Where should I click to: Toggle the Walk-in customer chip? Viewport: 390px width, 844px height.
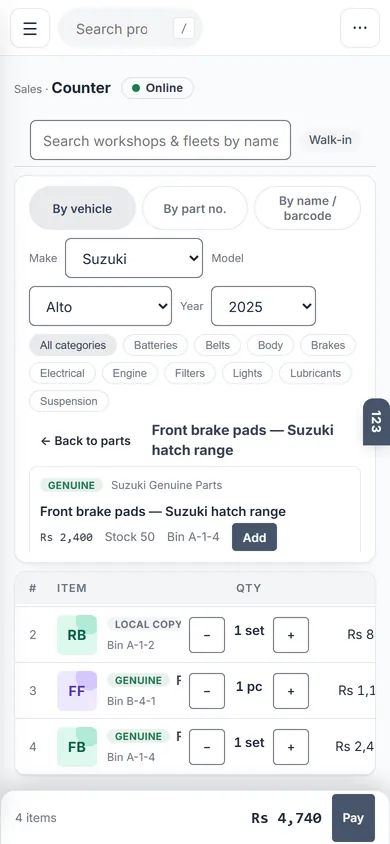tap(330, 140)
